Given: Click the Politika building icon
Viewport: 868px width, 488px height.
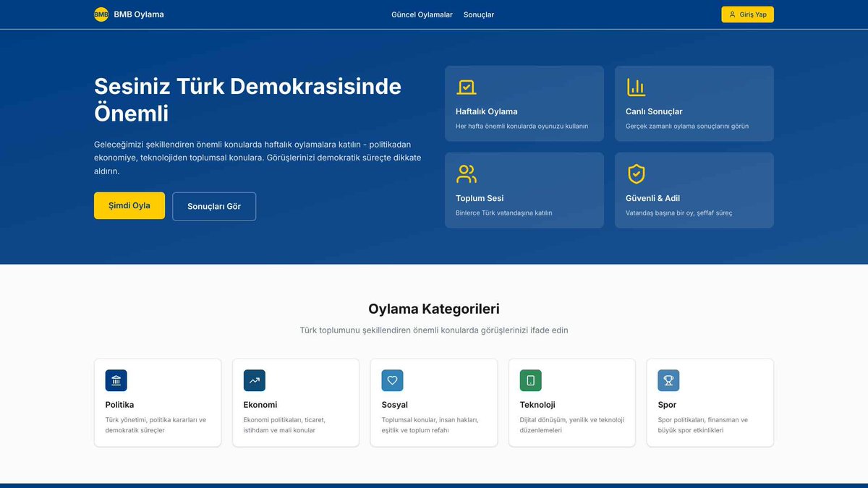Looking at the screenshot, I should coord(116,381).
